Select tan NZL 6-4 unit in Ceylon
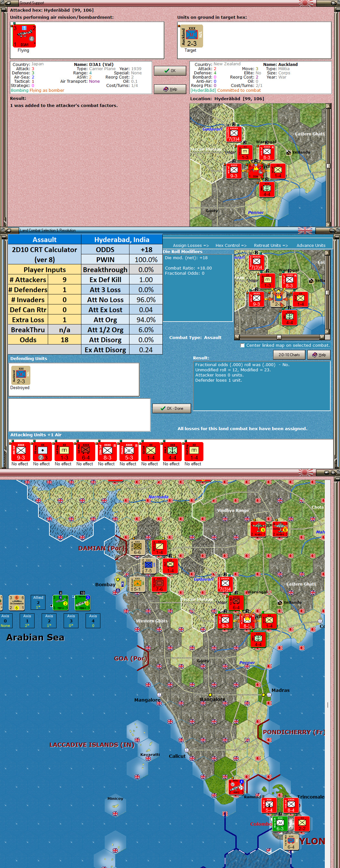Image resolution: width=340 pixels, height=868 pixels. click(x=291, y=842)
